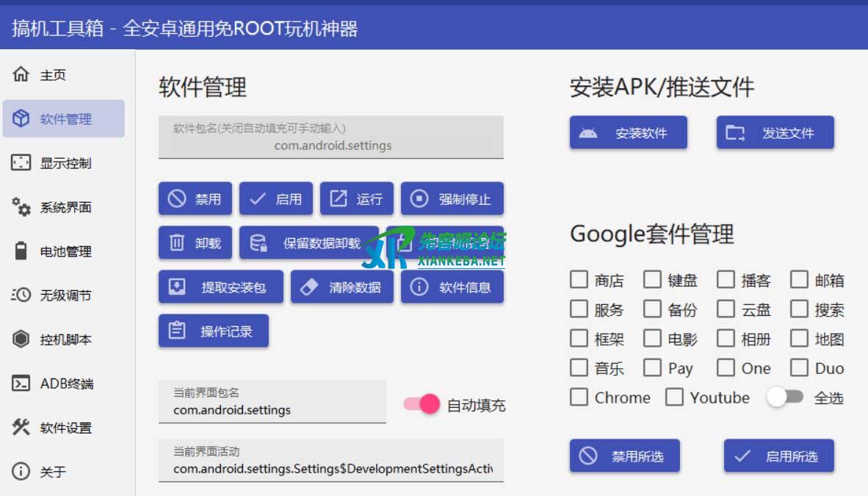This screenshot has width=868, height=496.
Task: Open the ADB终端 sidebar page
Action: click(x=66, y=384)
